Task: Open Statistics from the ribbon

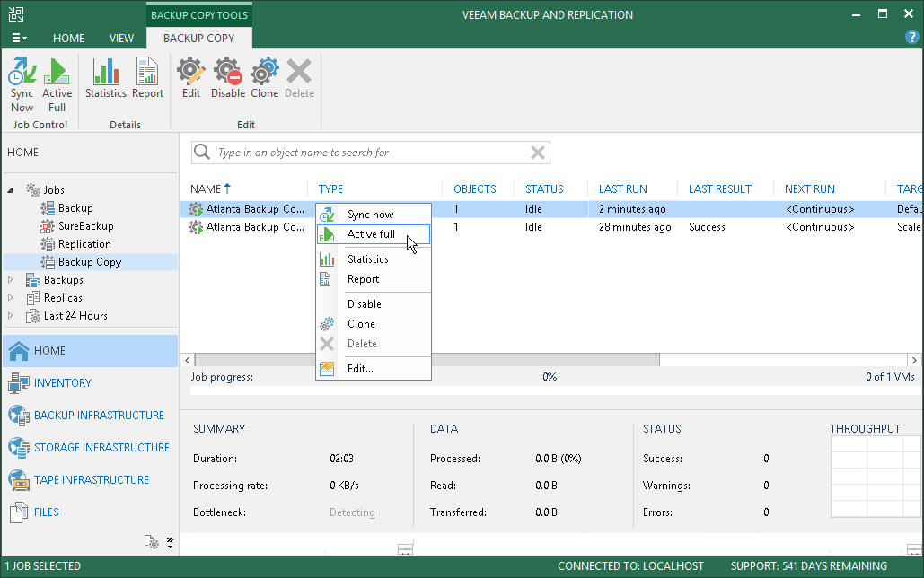Action: 105,78
